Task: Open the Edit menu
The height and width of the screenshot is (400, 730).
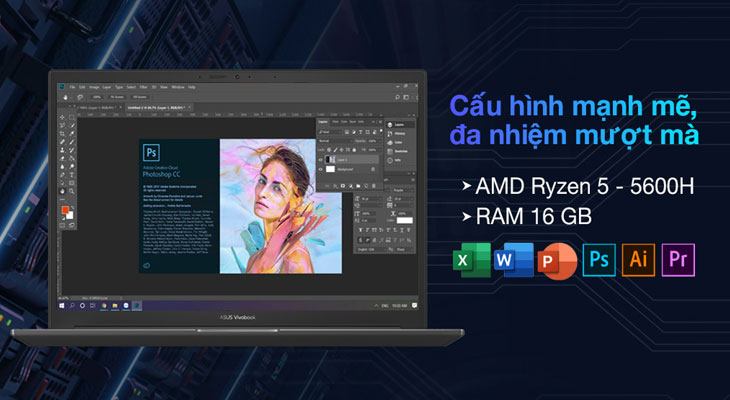Action: coord(82,87)
